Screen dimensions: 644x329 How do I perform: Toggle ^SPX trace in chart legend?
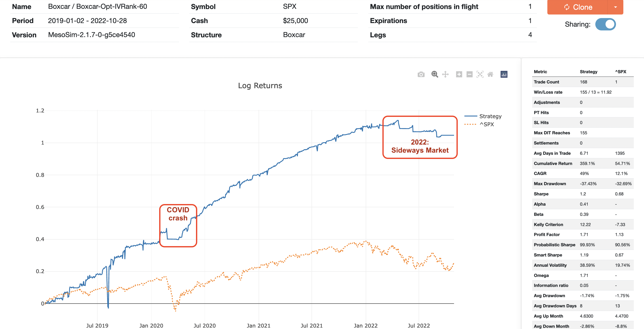[487, 124]
